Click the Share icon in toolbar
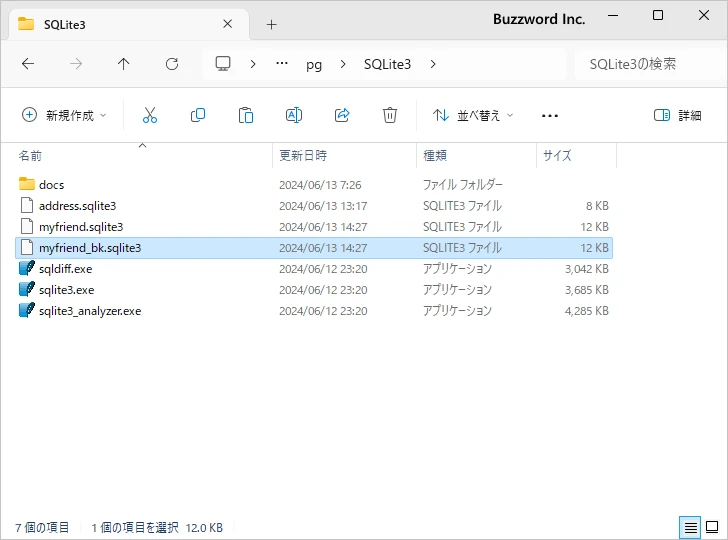 click(x=342, y=115)
